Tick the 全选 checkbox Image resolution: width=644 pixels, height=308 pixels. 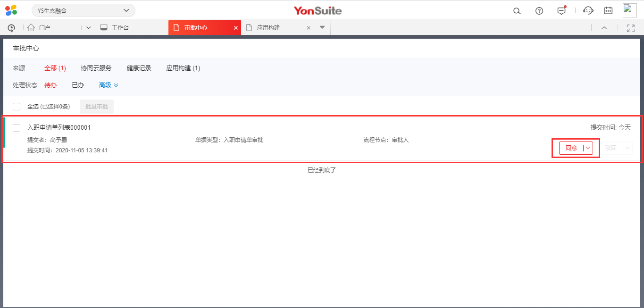pyautogui.click(x=17, y=107)
